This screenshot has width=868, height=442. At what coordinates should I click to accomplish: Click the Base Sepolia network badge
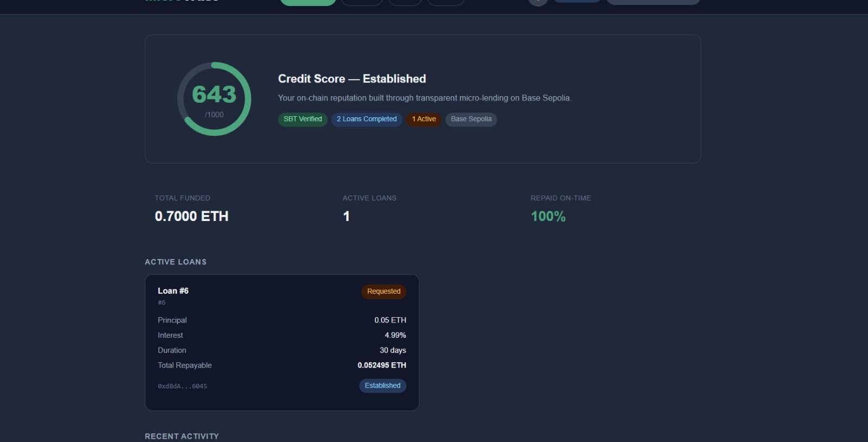click(x=471, y=119)
